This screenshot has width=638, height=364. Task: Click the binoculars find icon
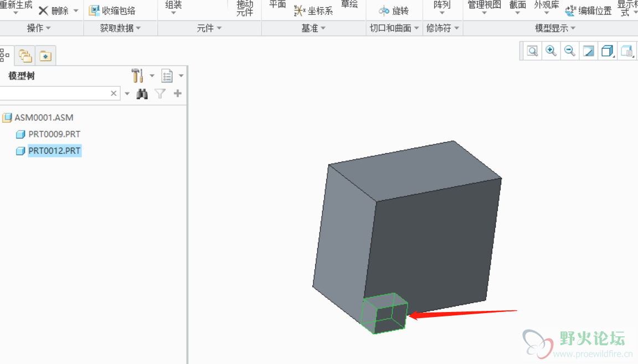(x=142, y=94)
